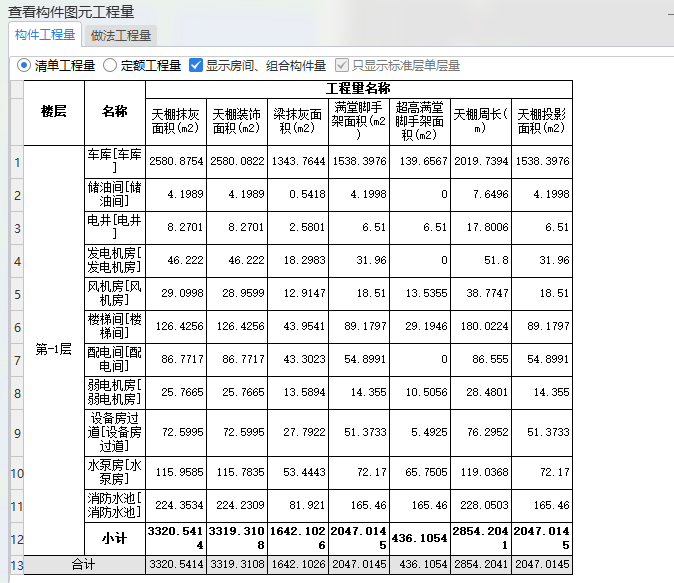Select the 天棚抹灰面积(m2) column header
Screen dimensions: 674x583
point(176,122)
